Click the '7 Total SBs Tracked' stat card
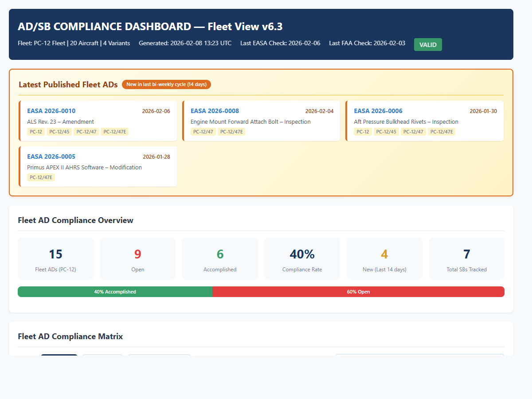Image resolution: width=532 pixels, height=399 pixels. click(466, 258)
